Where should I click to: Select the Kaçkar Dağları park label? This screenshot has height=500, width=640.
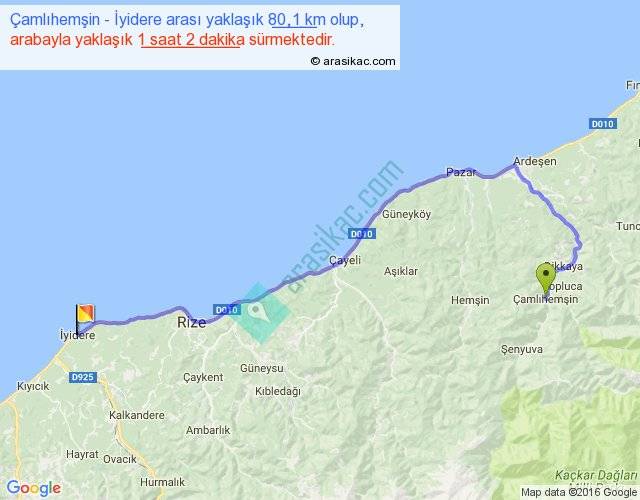593,476
